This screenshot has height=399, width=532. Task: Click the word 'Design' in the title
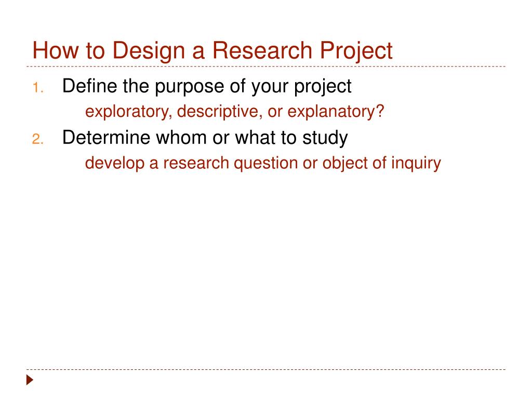point(149,51)
